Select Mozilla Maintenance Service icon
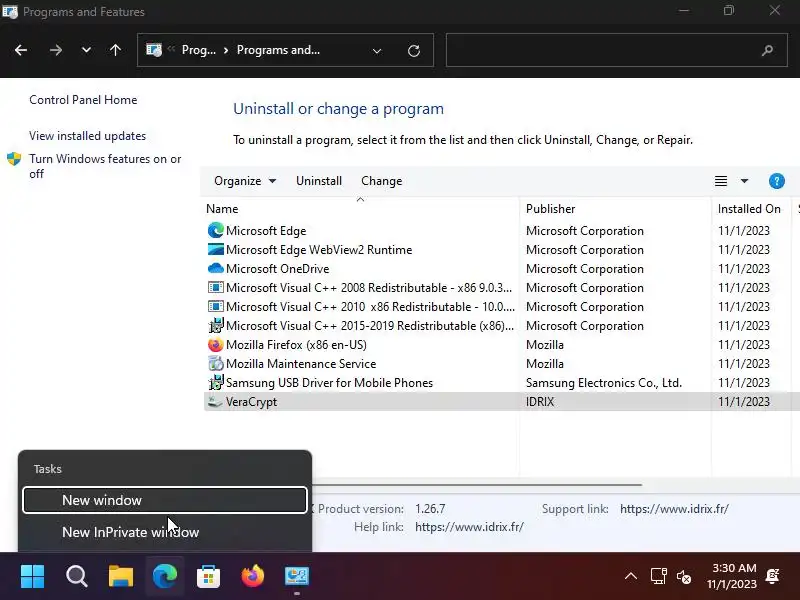The height and width of the screenshot is (600, 800). click(x=216, y=364)
